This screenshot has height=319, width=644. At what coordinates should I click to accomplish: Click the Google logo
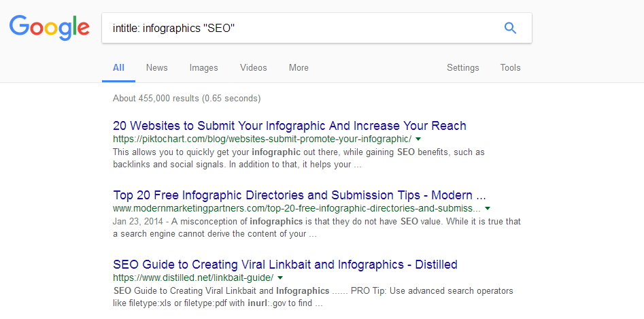coord(49,28)
